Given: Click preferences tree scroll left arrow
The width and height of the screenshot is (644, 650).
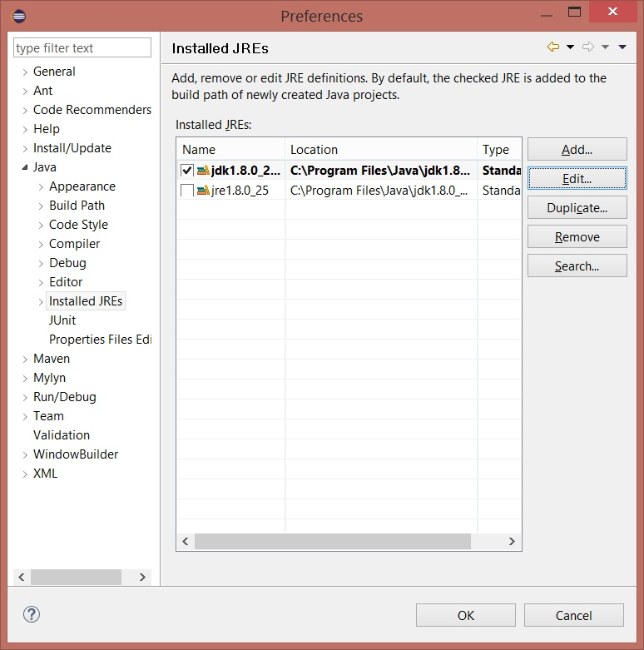Looking at the screenshot, I should point(22,577).
